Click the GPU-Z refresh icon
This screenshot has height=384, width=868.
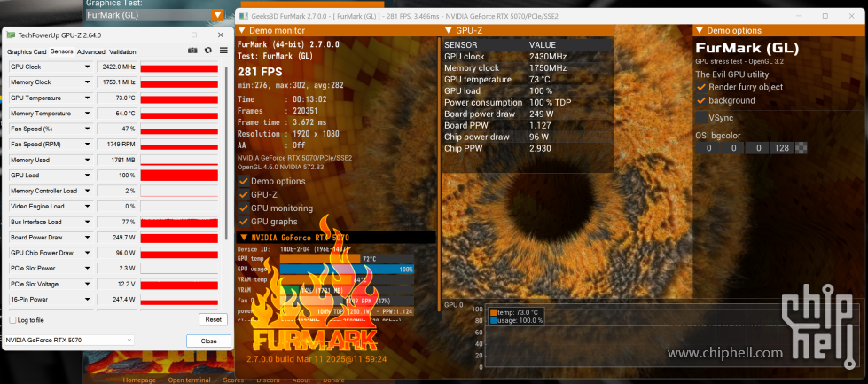coord(208,51)
